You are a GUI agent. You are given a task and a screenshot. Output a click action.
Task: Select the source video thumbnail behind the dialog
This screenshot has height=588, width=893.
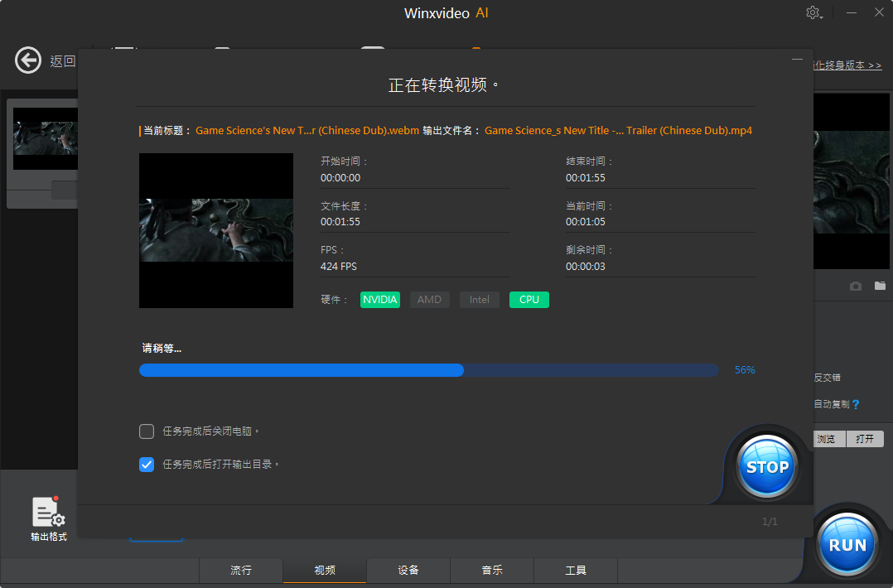[46, 138]
